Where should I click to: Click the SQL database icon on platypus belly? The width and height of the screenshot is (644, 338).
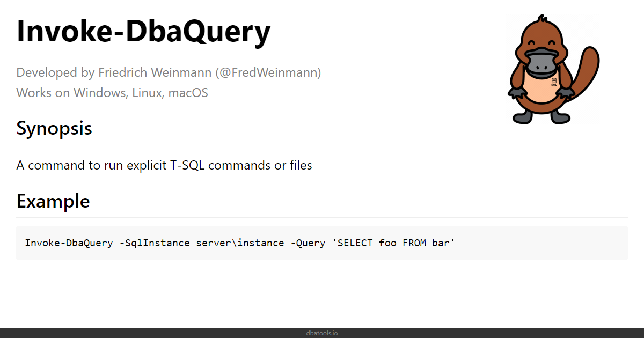[x=554, y=82]
